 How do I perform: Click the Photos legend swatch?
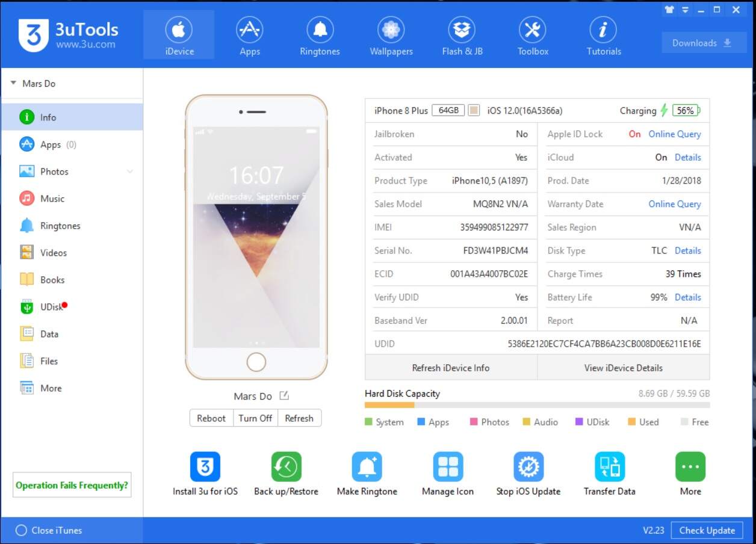(474, 422)
